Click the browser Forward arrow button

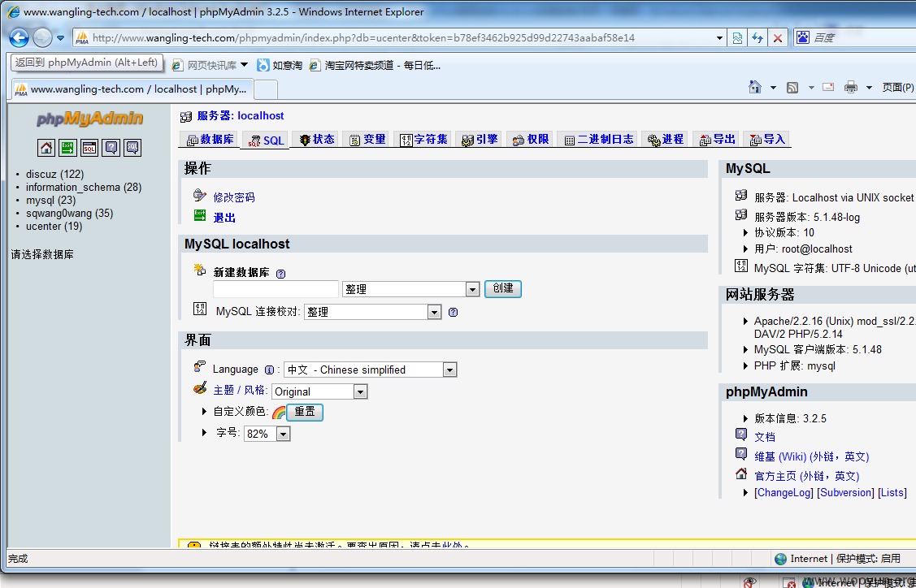[42, 38]
